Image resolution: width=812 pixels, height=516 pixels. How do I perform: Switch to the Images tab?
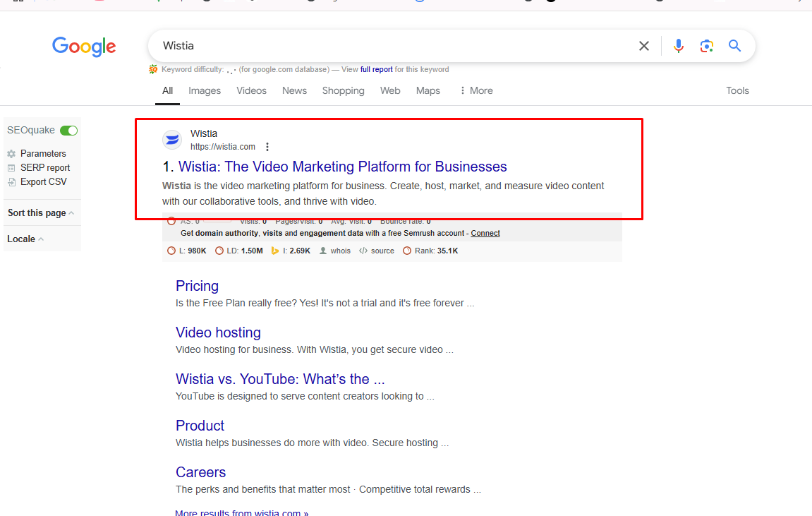point(205,90)
